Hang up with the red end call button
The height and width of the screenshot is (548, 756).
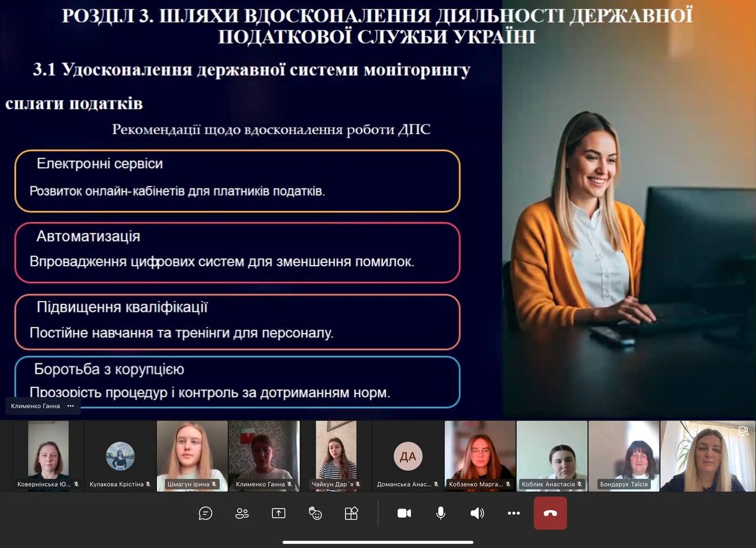point(550,513)
